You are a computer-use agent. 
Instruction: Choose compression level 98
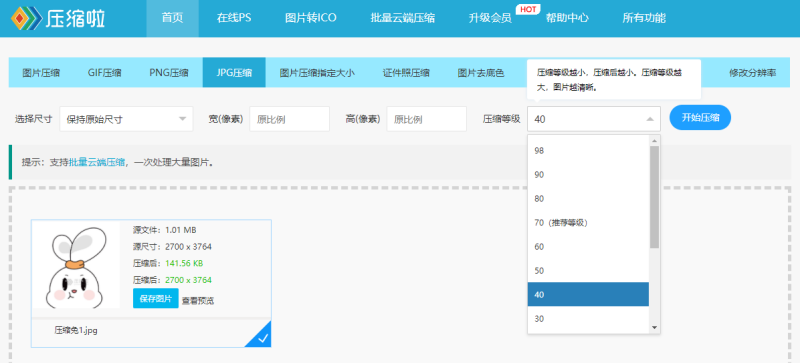coord(588,151)
